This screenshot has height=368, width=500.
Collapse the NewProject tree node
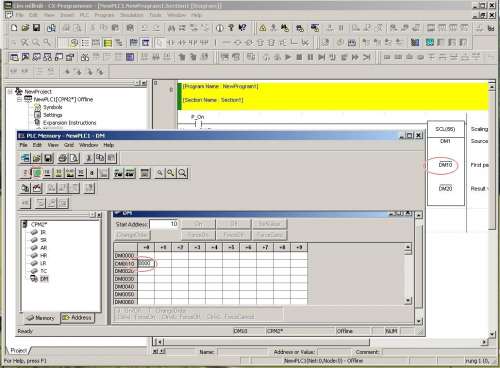click(11, 92)
